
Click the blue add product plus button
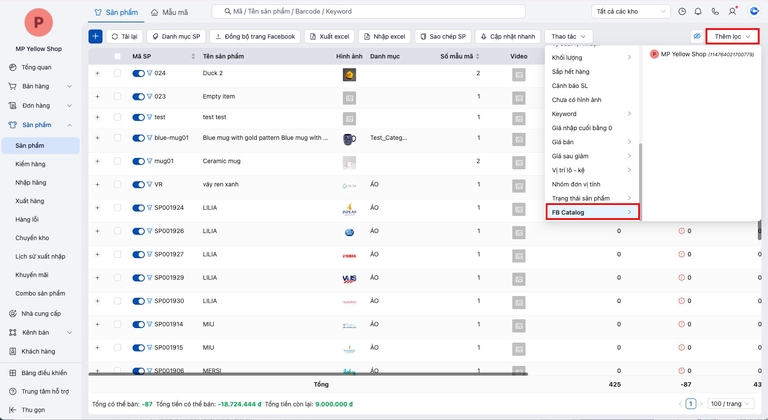click(x=95, y=36)
